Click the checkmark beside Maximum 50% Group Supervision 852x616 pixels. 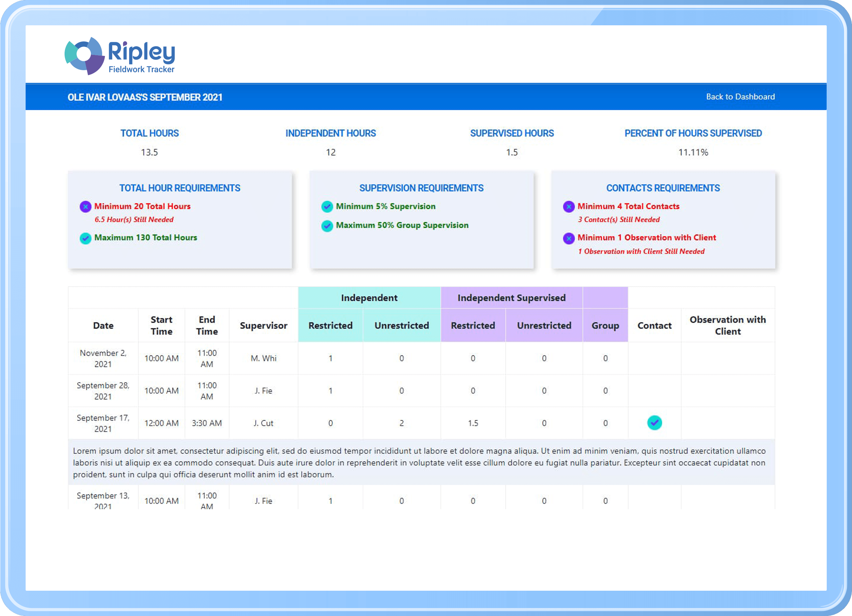click(x=327, y=226)
